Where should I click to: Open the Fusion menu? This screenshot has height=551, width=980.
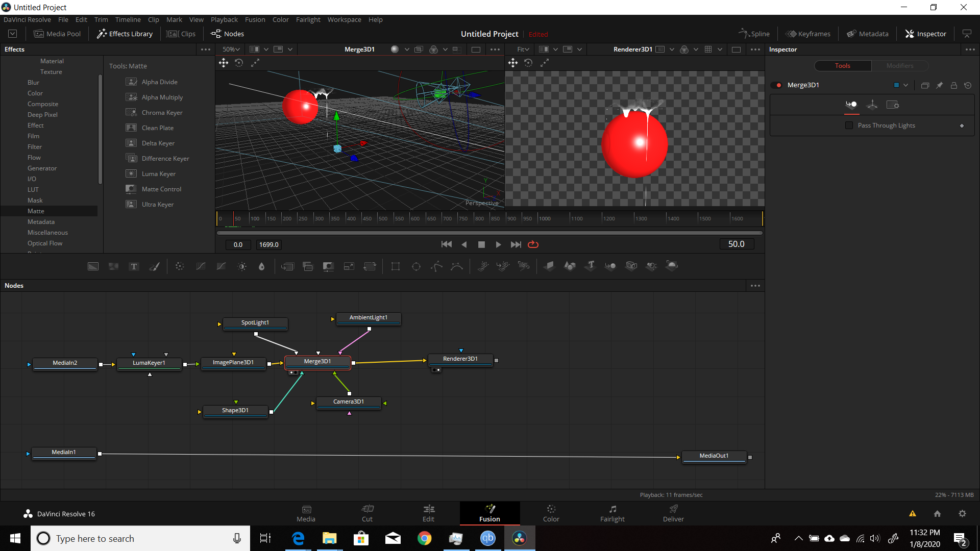click(255, 19)
